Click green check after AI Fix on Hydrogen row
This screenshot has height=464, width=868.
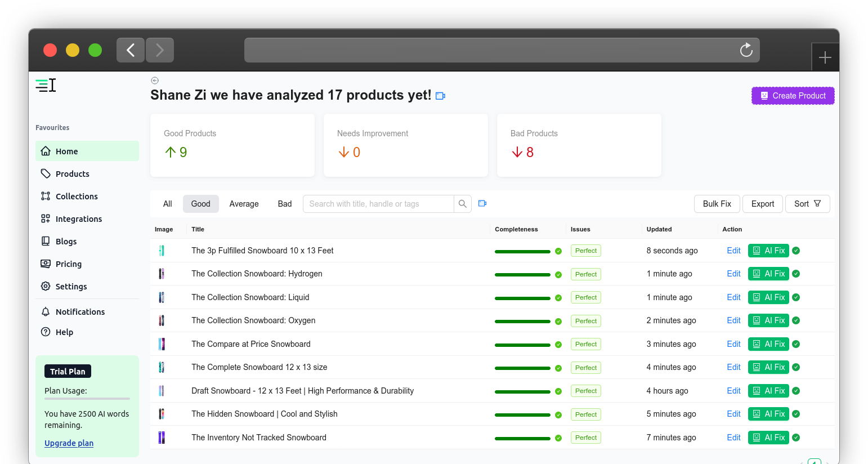click(x=796, y=274)
